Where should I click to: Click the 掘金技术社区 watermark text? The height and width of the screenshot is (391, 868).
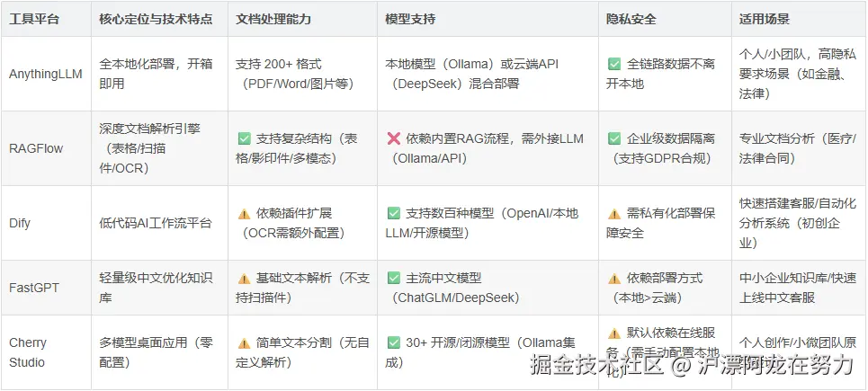tap(596, 365)
